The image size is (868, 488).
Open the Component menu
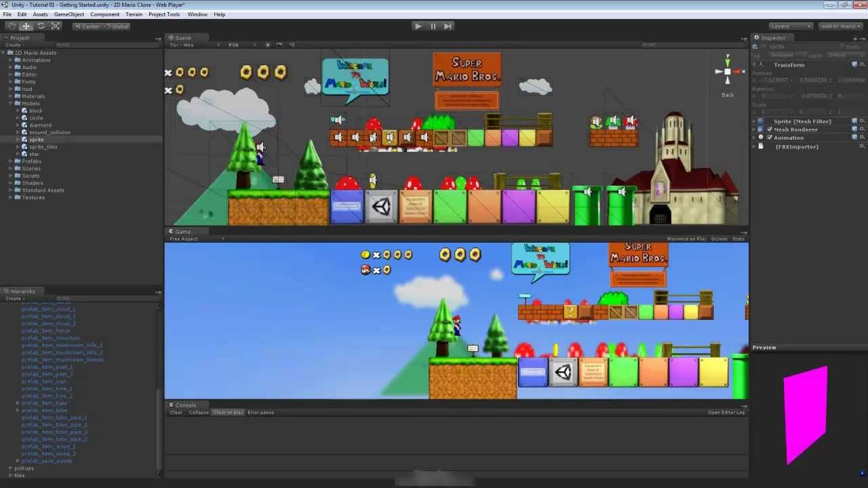pyautogui.click(x=104, y=14)
